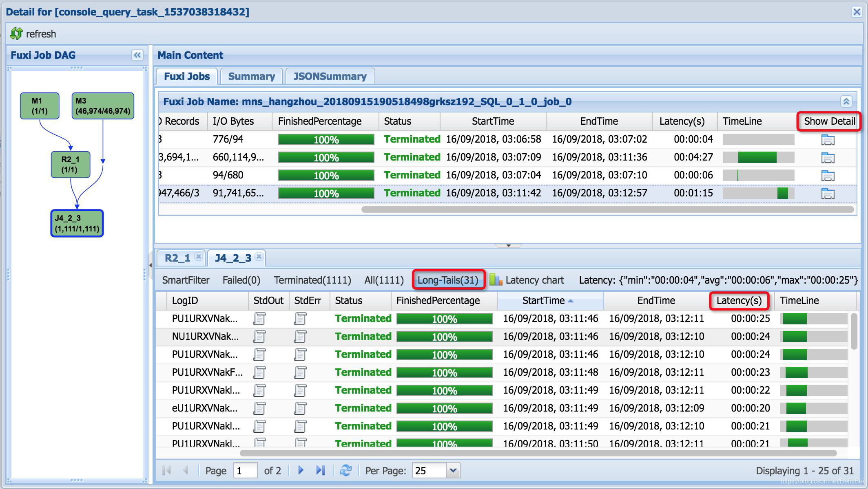This screenshot has width=868, height=489.
Task: Open StdErr for the 00:00:23 latency row
Action: [300, 372]
